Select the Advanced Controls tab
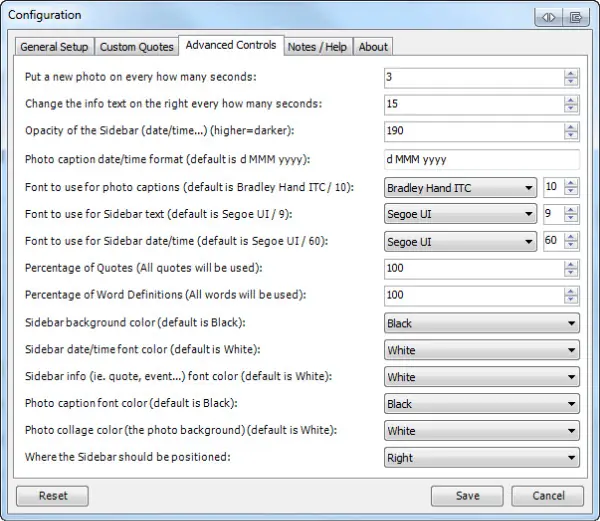Image resolution: width=600 pixels, height=521 pixels. click(231, 45)
